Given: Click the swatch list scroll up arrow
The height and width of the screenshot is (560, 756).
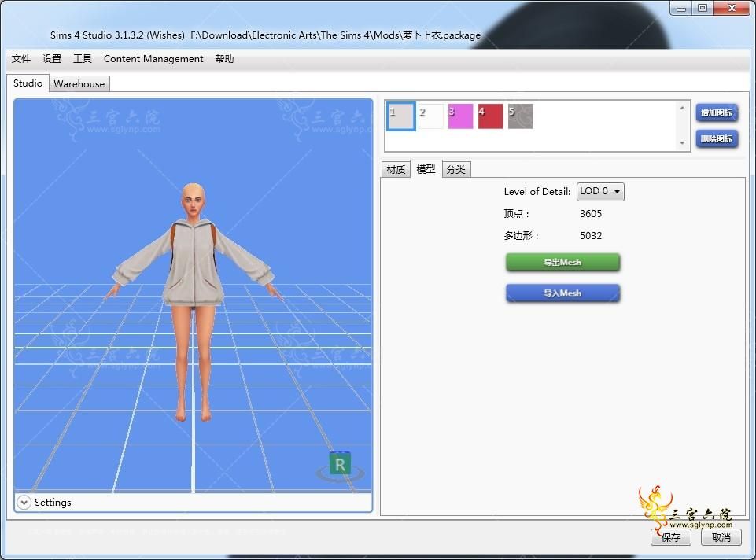Looking at the screenshot, I should click(x=682, y=108).
